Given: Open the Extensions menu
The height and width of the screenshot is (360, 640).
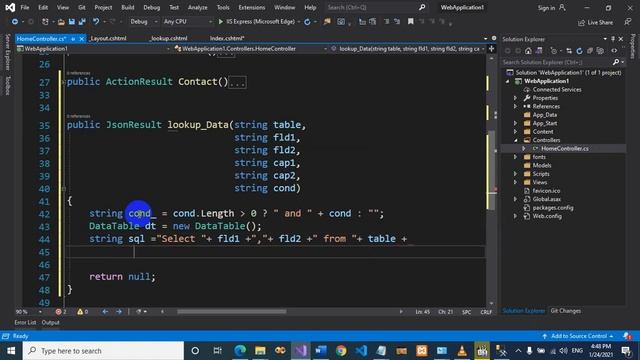Looking at the screenshot, I should coord(251,7).
